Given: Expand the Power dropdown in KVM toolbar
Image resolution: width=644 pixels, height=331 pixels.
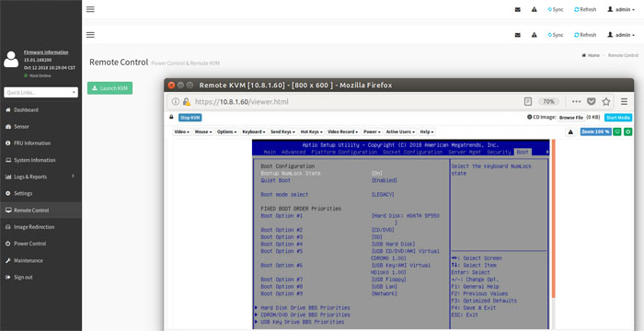Looking at the screenshot, I should click(x=372, y=131).
